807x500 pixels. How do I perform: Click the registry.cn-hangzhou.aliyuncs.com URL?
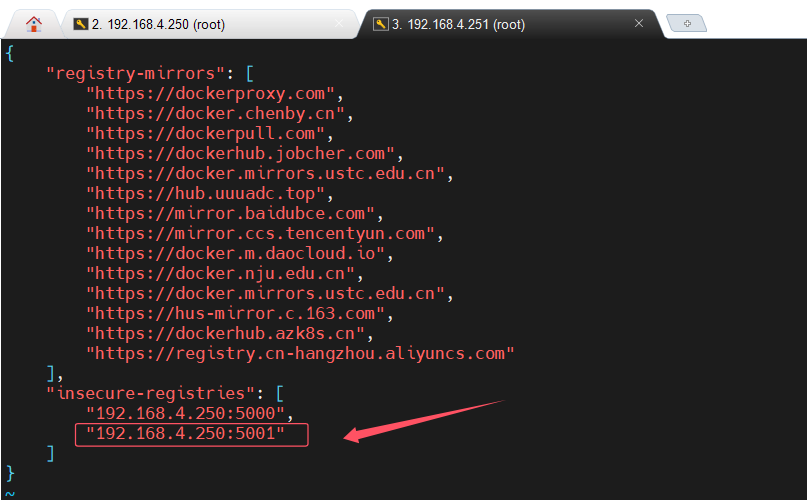coord(300,353)
